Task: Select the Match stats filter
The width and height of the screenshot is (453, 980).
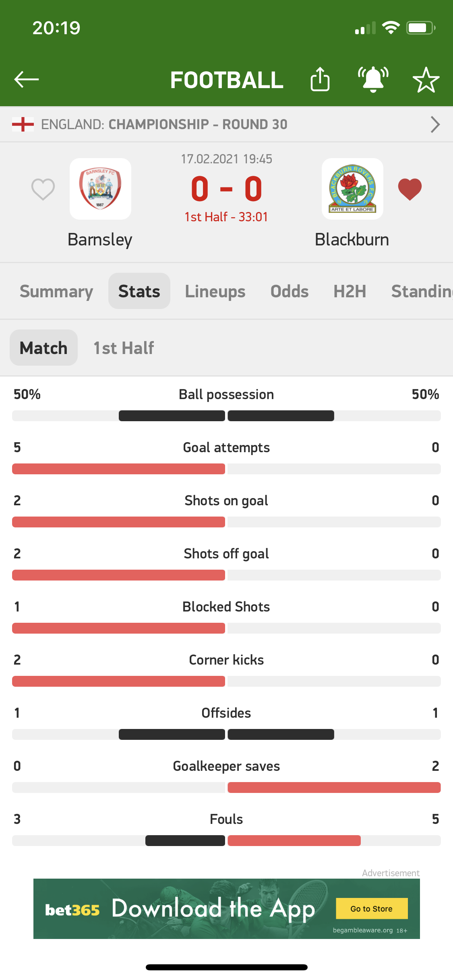Action: tap(43, 348)
